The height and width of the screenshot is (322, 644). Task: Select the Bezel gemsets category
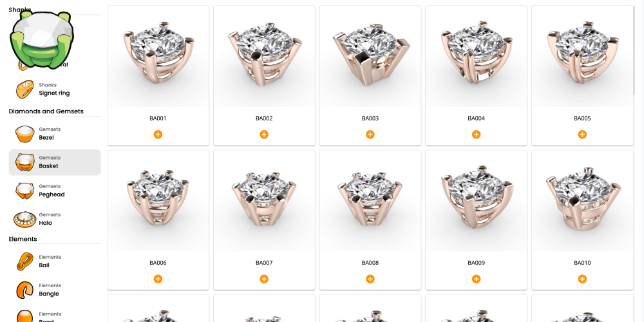pyautogui.click(x=55, y=133)
